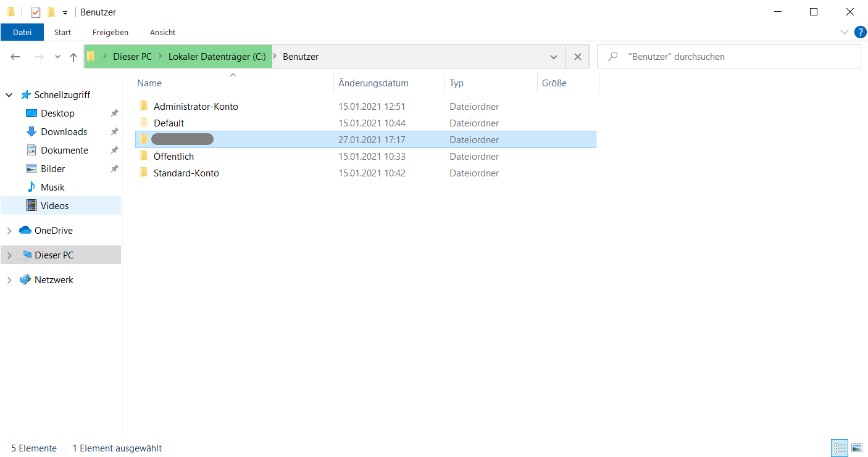Click the magnifier search icon

(x=613, y=57)
